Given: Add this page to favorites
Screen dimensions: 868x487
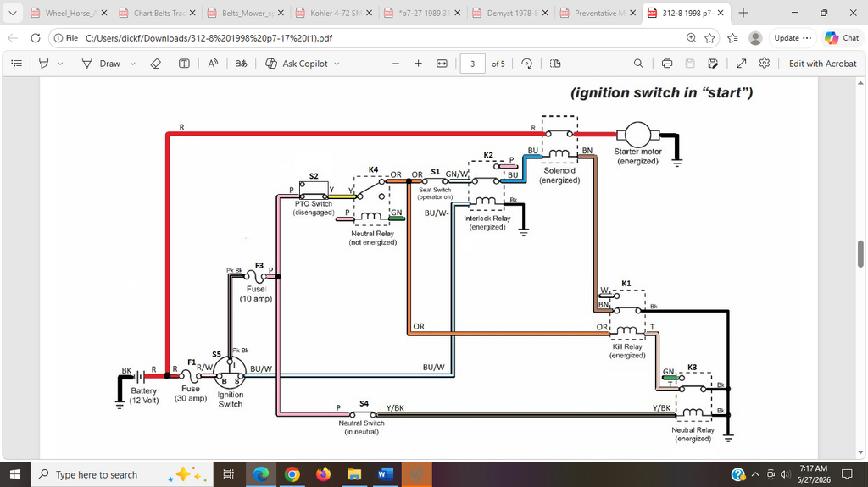Looking at the screenshot, I should pyautogui.click(x=709, y=38).
